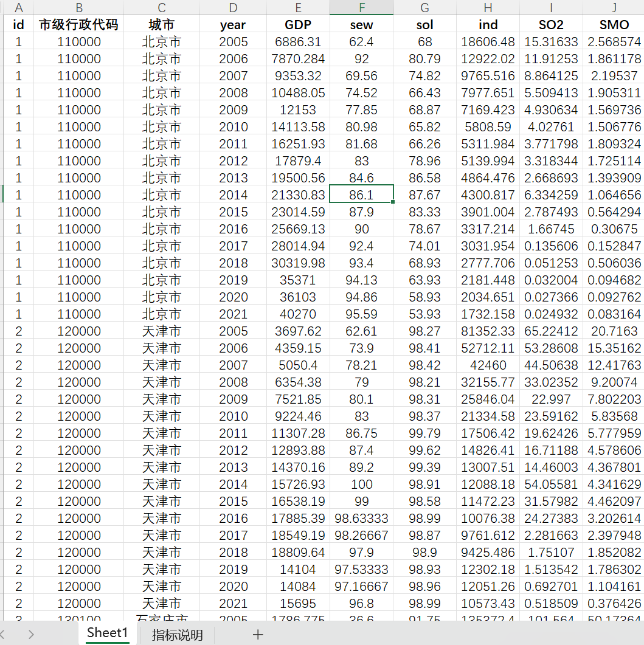Click sew cell 97.53333
The height and width of the screenshot is (645, 644).
[x=362, y=569]
